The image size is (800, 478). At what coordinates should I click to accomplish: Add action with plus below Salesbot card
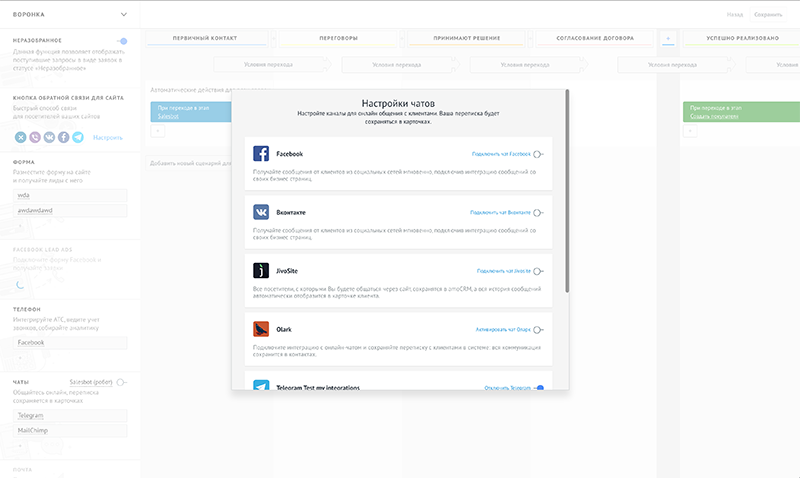[x=158, y=131]
